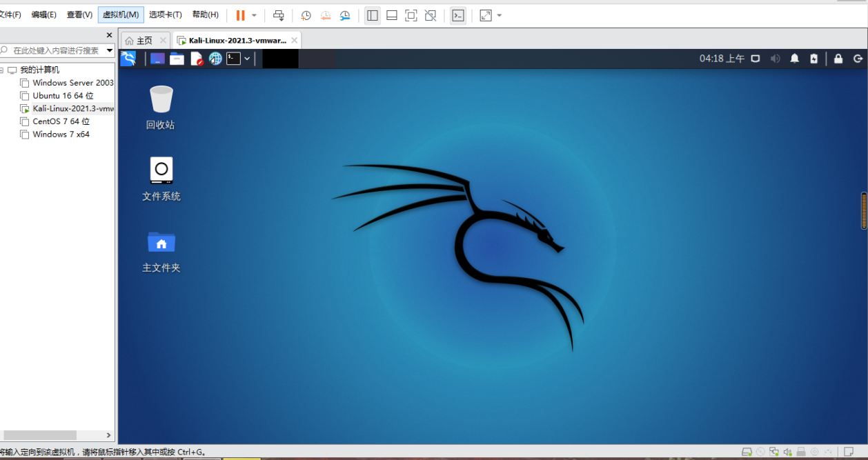Enter full screen mode
868x460 pixels.
point(411,15)
